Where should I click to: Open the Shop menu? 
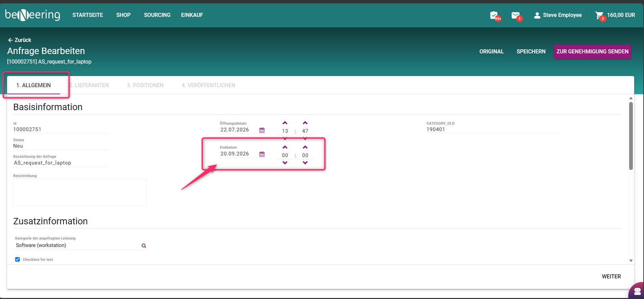123,15
